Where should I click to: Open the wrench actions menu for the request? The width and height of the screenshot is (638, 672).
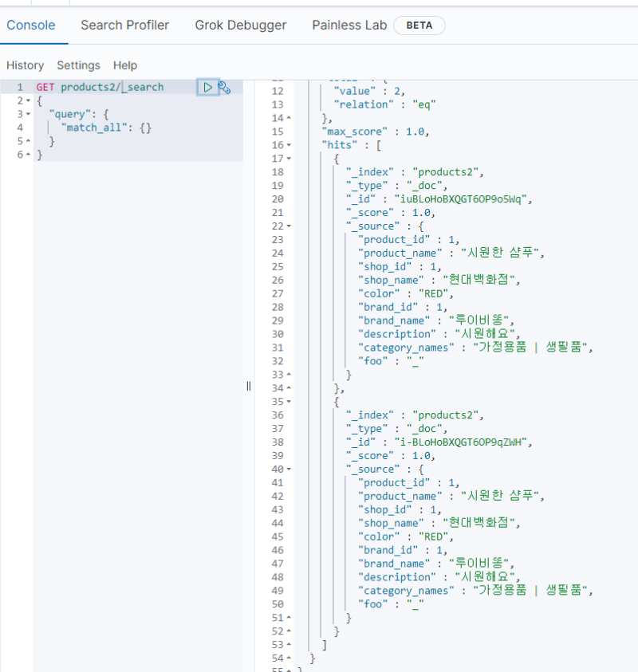(x=225, y=88)
